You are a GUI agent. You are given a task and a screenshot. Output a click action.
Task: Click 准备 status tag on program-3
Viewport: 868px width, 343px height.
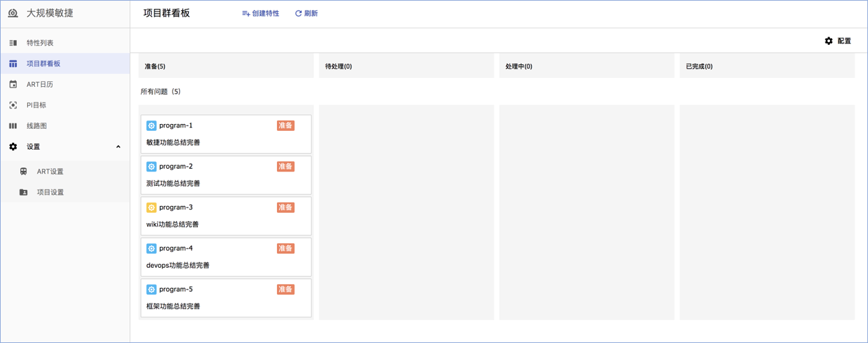[286, 207]
